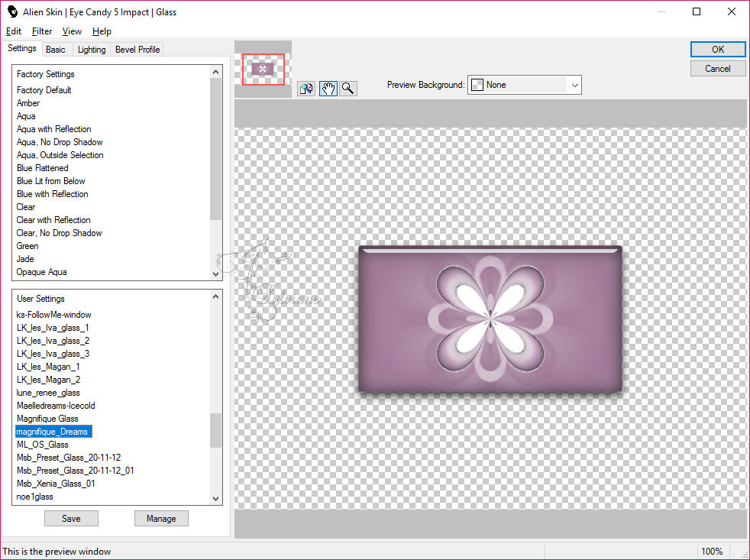
Task: Select Magnifique Glass user setting
Action: tap(47, 419)
